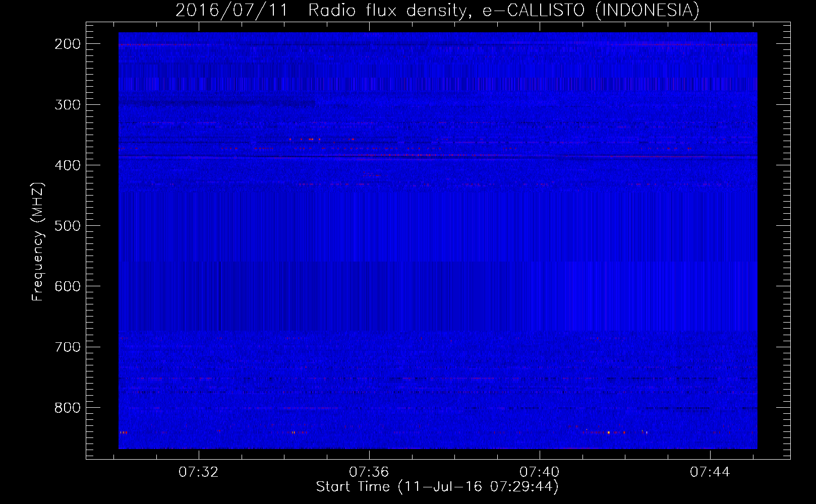This screenshot has width=816, height=504.
Task: Click the 07:44 time tick label
Action: coord(710,472)
